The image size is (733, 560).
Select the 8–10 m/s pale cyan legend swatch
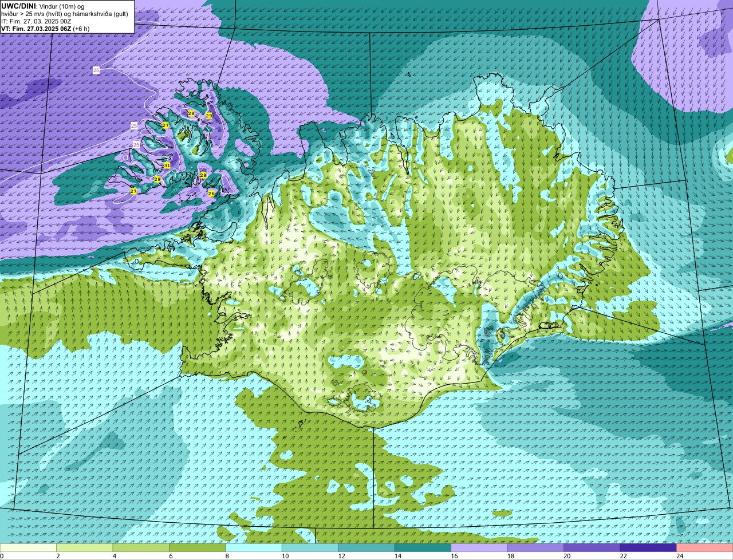click(x=254, y=547)
